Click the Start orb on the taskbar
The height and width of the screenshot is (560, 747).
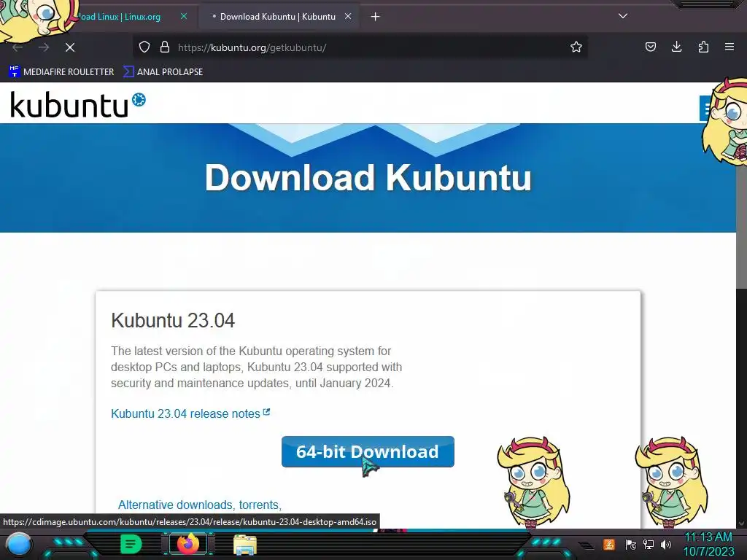19,544
